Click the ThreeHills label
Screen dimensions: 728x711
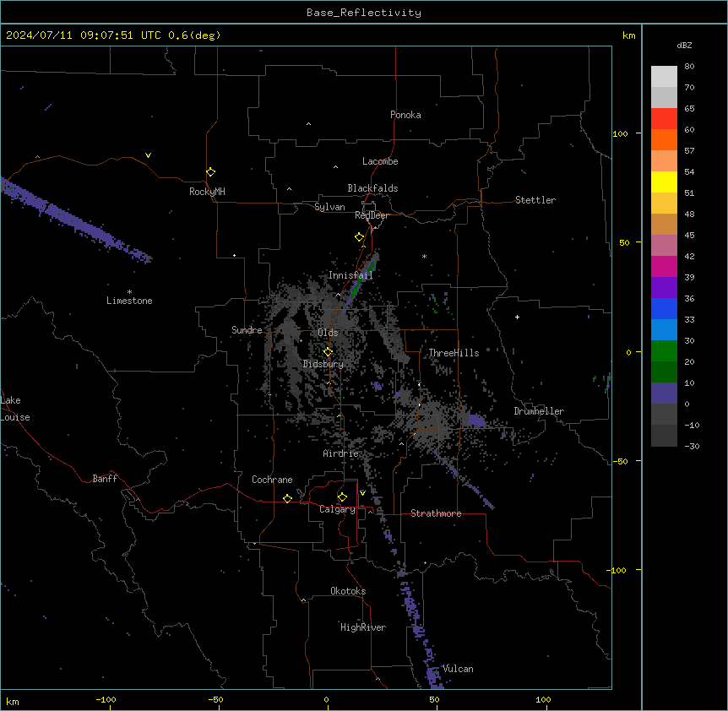[454, 353]
